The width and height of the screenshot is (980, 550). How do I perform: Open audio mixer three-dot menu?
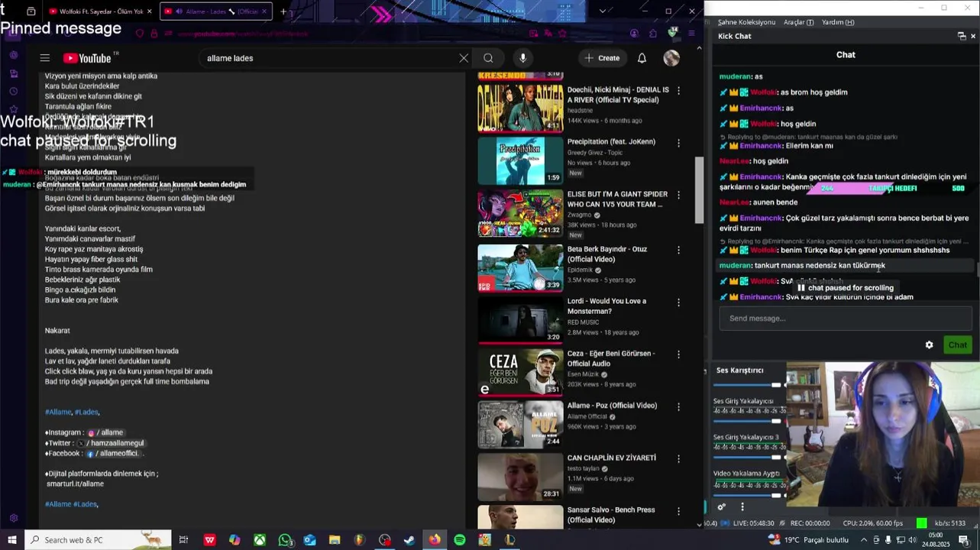pos(742,507)
